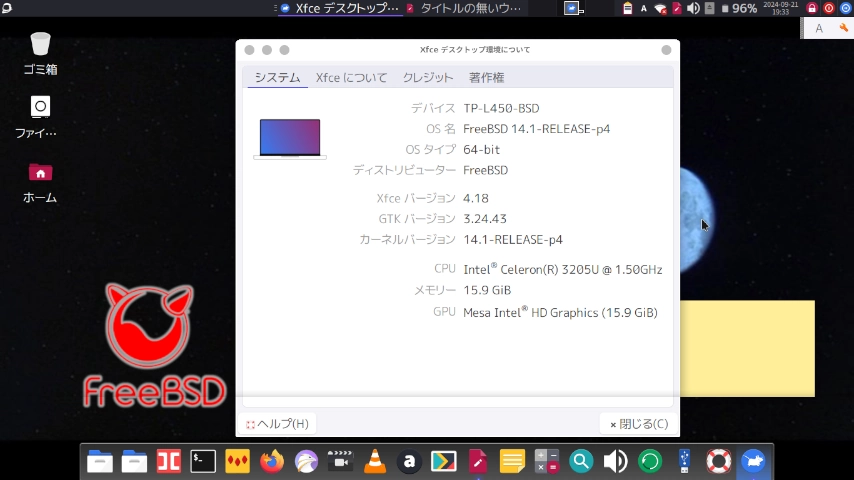Select the Xfce デスクトップ… window button in the top panel
Viewport: 854px width, 480px height.
tap(340, 8)
